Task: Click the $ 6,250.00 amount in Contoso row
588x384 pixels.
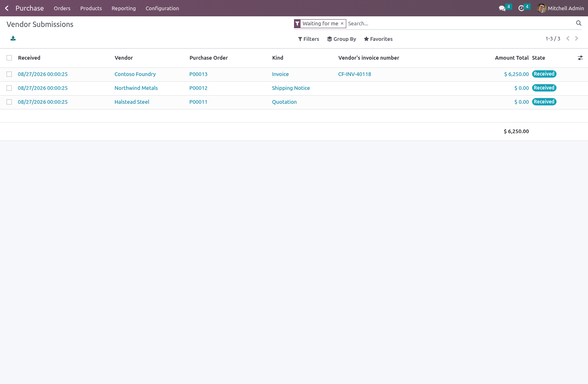Action: coord(517,74)
